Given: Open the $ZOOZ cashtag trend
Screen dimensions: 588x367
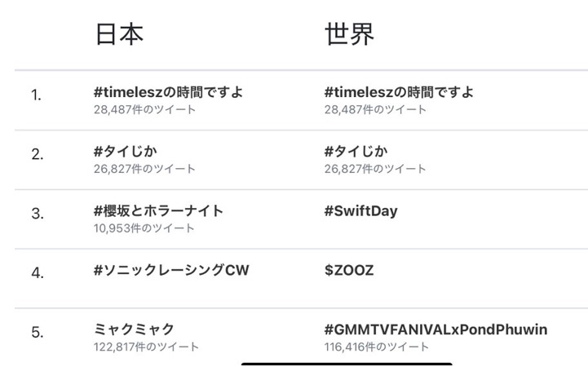Looking at the screenshot, I should click(x=348, y=271).
